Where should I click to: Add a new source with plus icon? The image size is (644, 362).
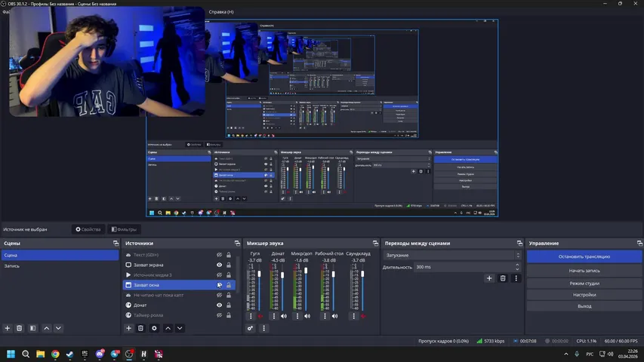tap(128, 328)
